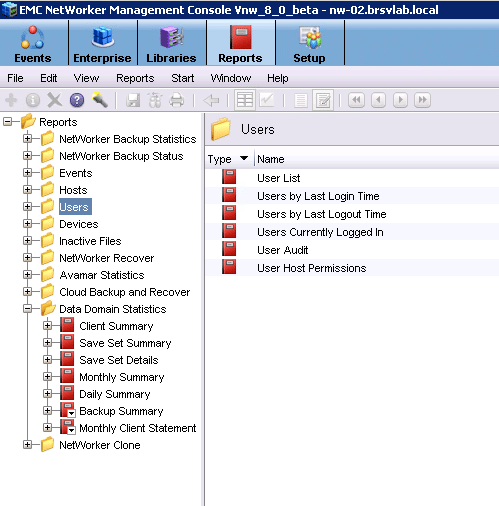Jump to first page button
The image size is (499, 506).
pyautogui.click(x=356, y=100)
